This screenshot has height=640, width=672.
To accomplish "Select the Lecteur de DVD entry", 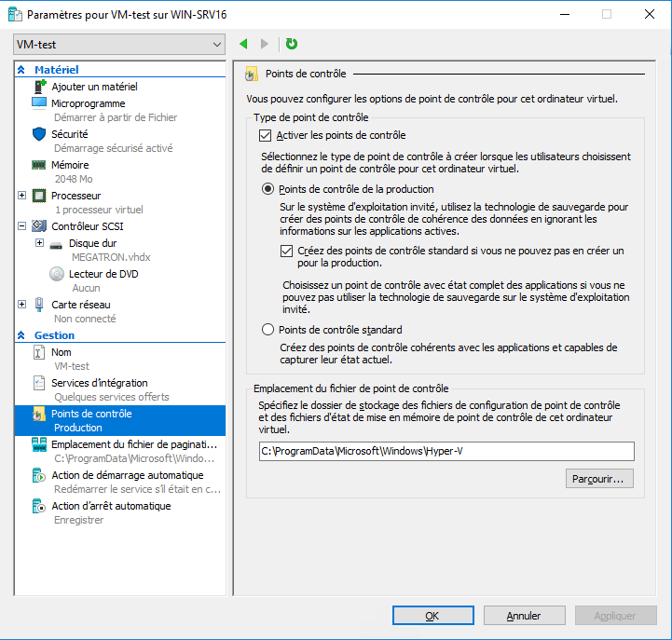I will (x=103, y=274).
